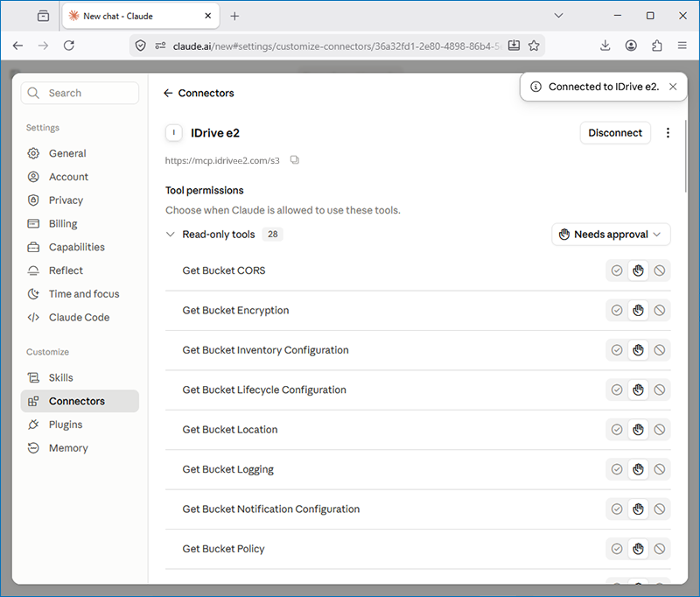The height and width of the screenshot is (597, 700).
Task: Set Get Bucket Encryption to needs approval
Action: [x=639, y=311]
